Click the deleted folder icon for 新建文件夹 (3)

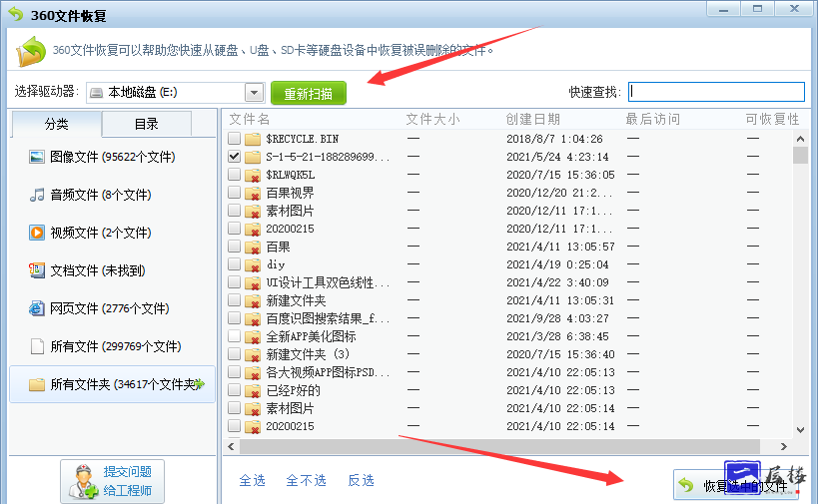click(x=253, y=354)
